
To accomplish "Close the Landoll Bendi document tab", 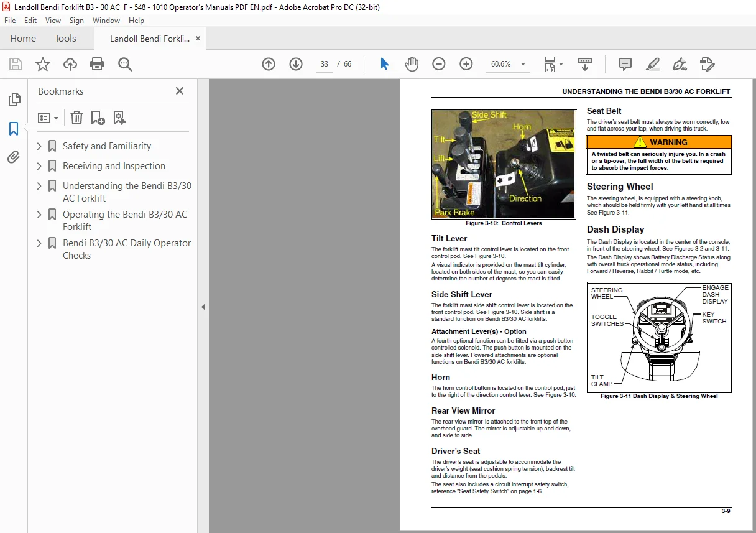I will click(198, 39).
